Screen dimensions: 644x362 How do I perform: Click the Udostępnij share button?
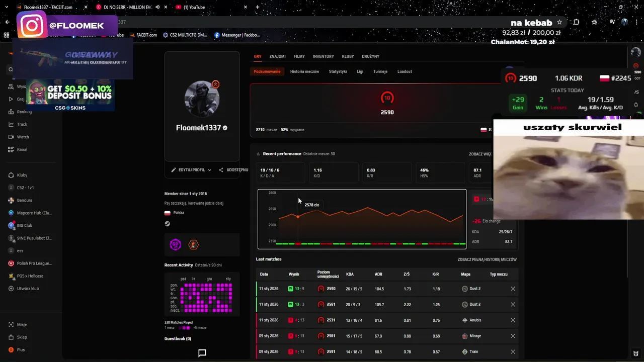click(x=233, y=170)
